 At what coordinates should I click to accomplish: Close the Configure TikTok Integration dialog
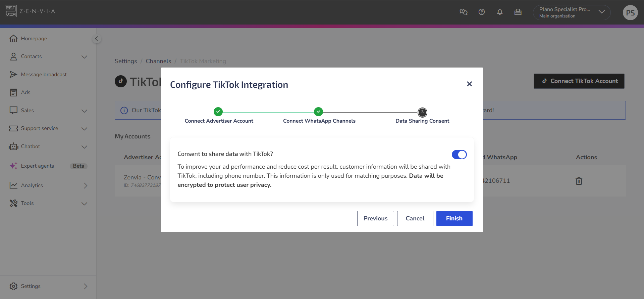pos(469,84)
